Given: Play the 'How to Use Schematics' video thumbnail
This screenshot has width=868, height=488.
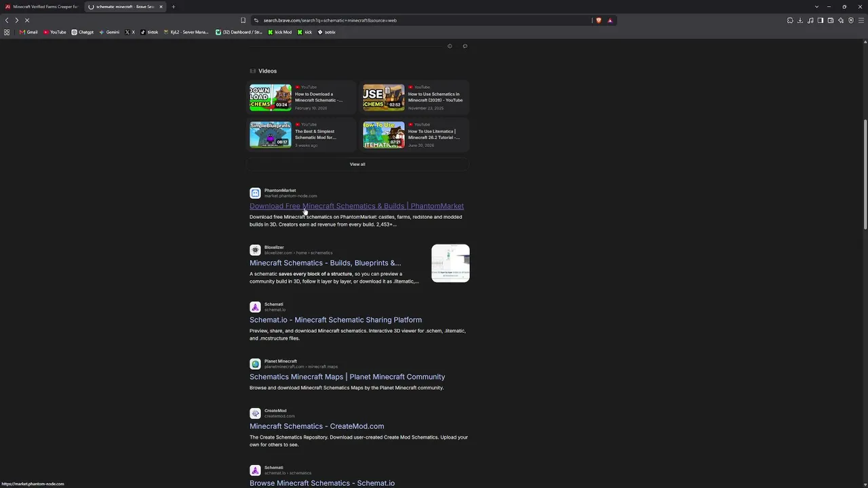Looking at the screenshot, I should tap(383, 97).
